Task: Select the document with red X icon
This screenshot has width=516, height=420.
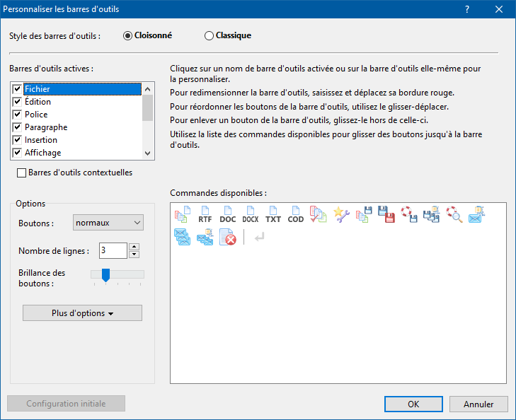Action: [228, 238]
